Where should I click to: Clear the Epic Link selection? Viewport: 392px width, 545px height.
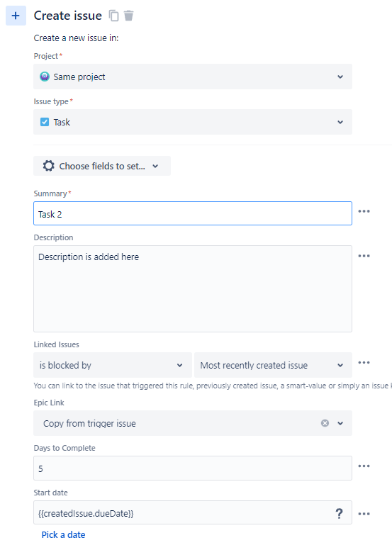point(325,423)
